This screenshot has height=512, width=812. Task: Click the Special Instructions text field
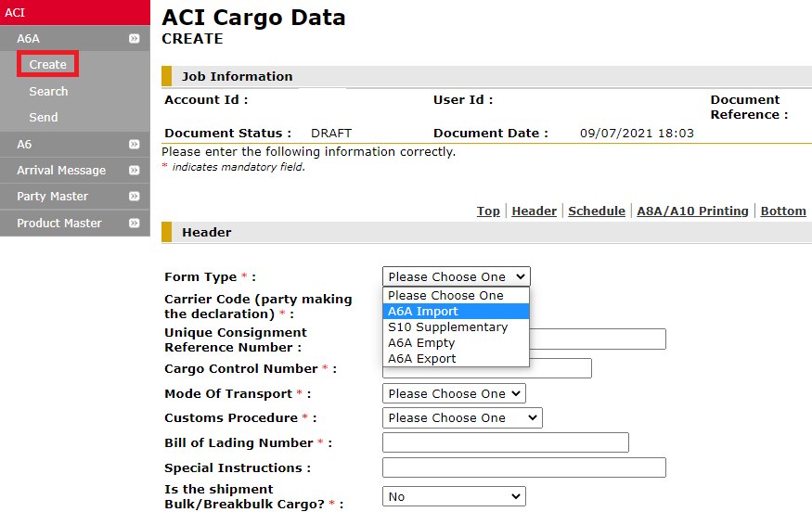(x=523, y=467)
